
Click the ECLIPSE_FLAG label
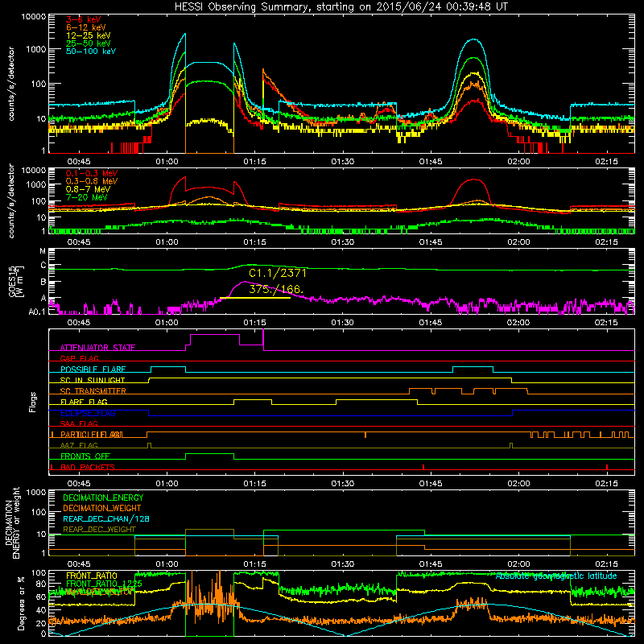(88, 413)
